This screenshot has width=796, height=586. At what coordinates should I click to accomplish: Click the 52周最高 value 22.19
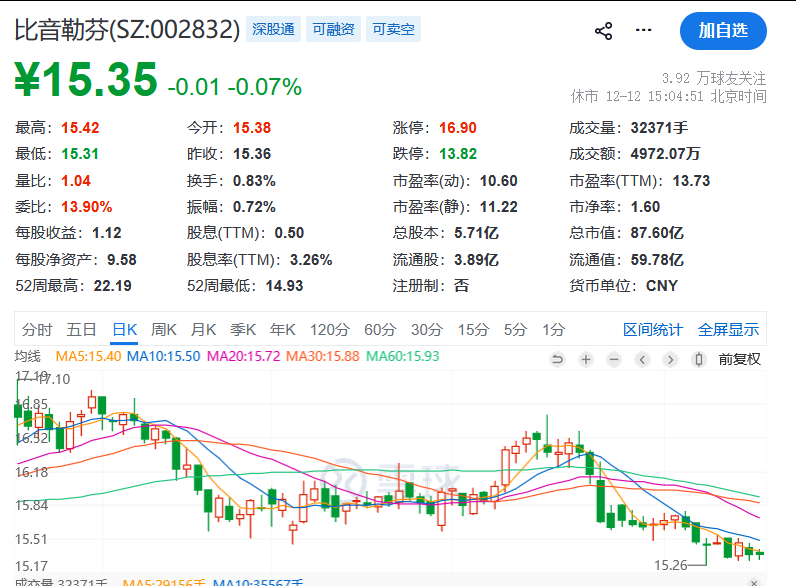(x=113, y=286)
